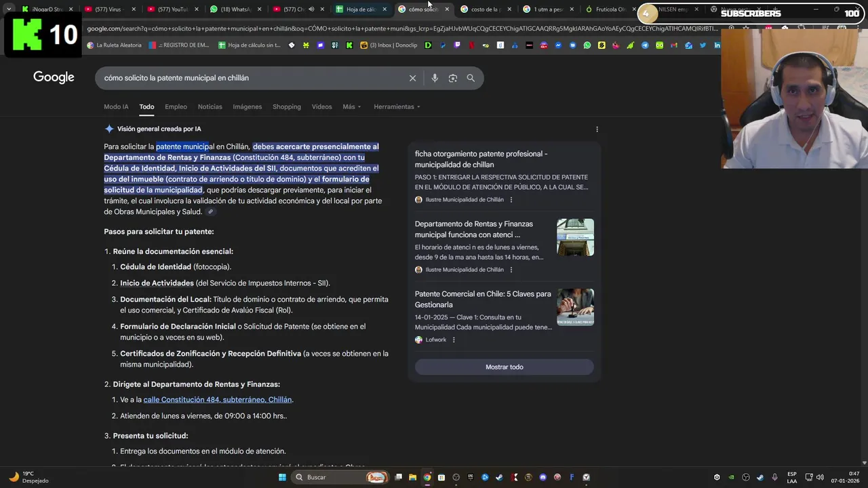Viewport: 868px width, 488px height.
Task: Select the Videos search filter
Action: pos(321,106)
